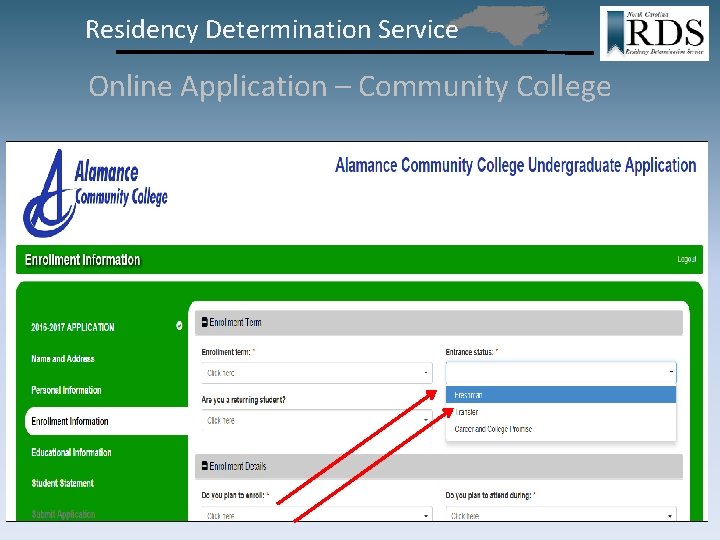
Task: Click 'Alamance Community College Undergraduate Application' heading
Action: (x=516, y=165)
